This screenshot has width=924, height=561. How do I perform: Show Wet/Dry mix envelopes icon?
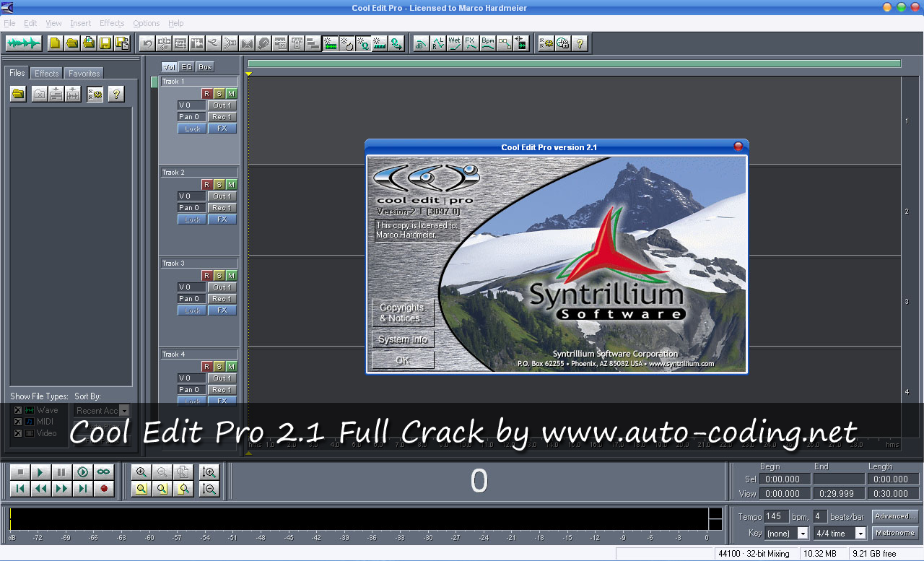[454, 43]
